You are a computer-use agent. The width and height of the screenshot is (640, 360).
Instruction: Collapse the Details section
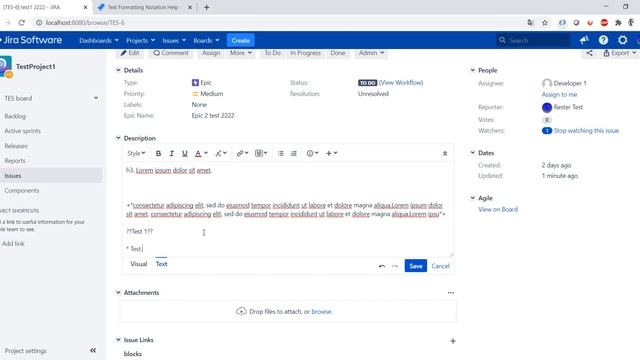click(x=118, y=70)
